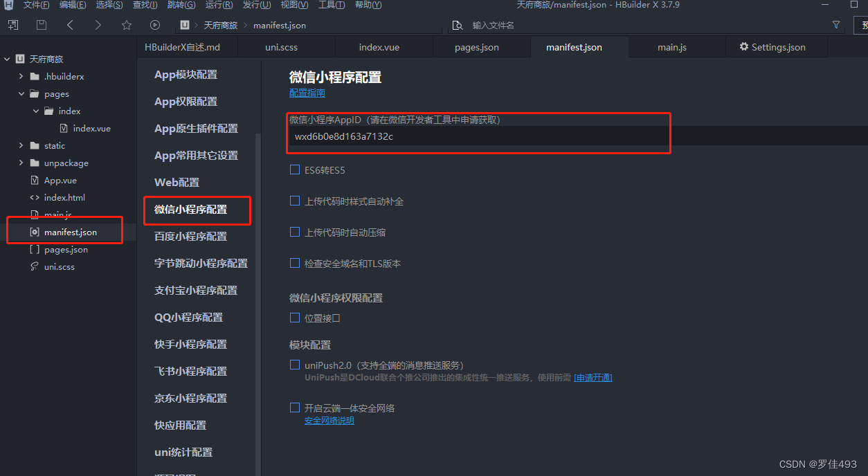Expand the .hbuilderx folder arrow
The width and height of the screenshot is (868, 476).
(21, 76)
